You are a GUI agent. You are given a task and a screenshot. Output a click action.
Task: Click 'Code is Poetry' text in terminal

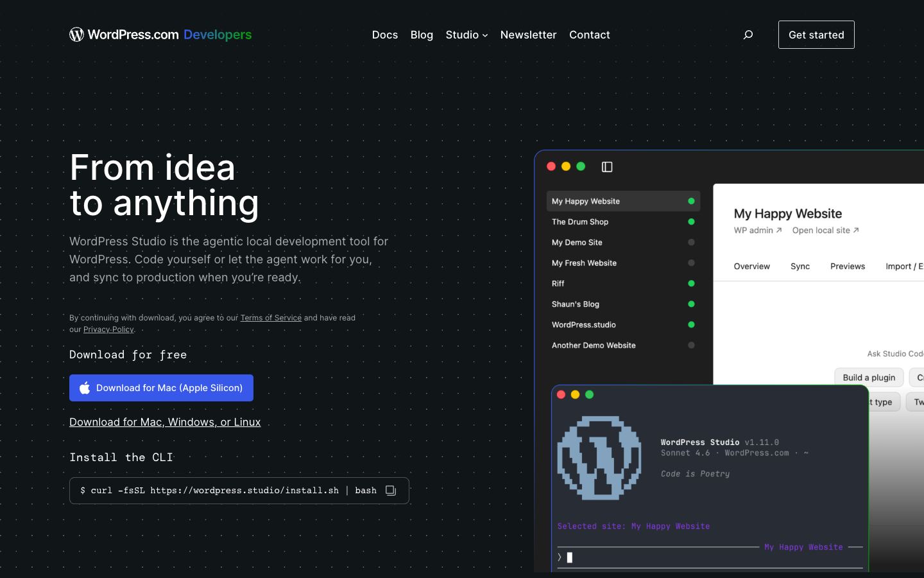point(695,474)
